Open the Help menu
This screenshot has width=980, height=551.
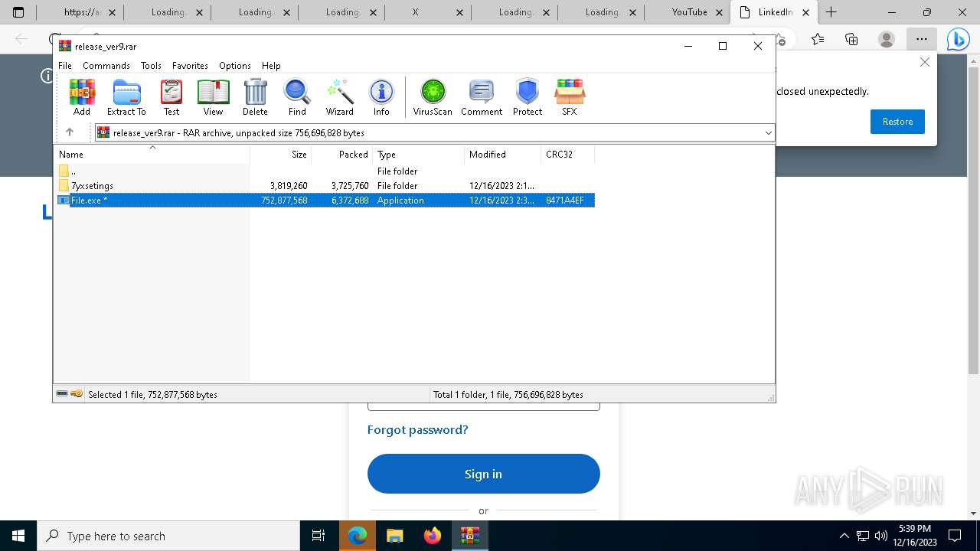click(x=271, y=66)
